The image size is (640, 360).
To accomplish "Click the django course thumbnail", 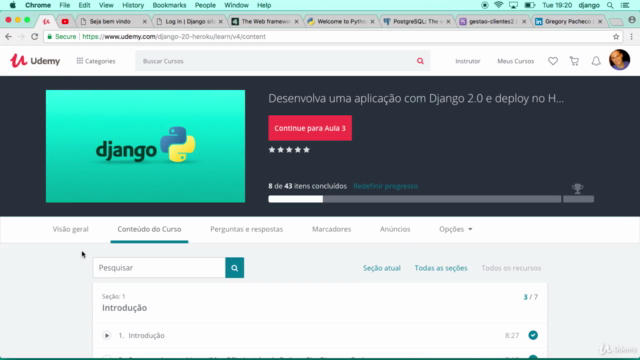I will coord(145,146).
